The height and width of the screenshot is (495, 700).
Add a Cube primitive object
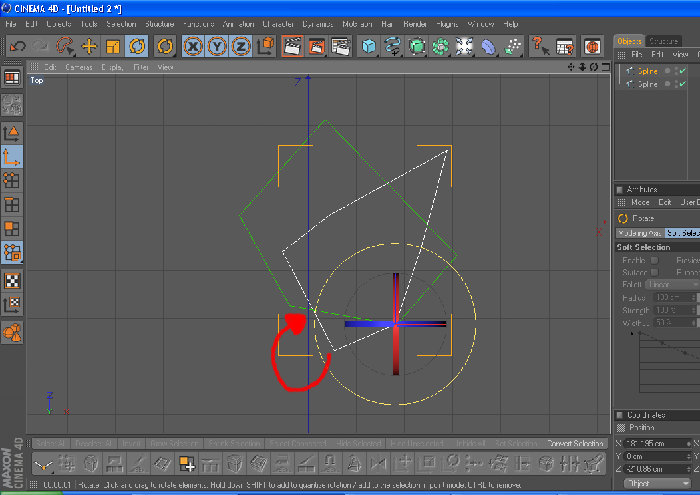click(369, 46)
